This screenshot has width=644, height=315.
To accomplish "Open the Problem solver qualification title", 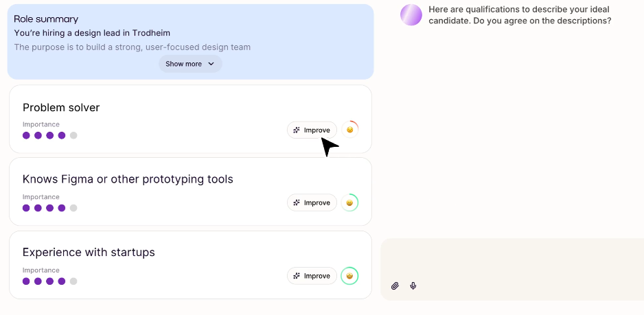I will pos(61,108).
